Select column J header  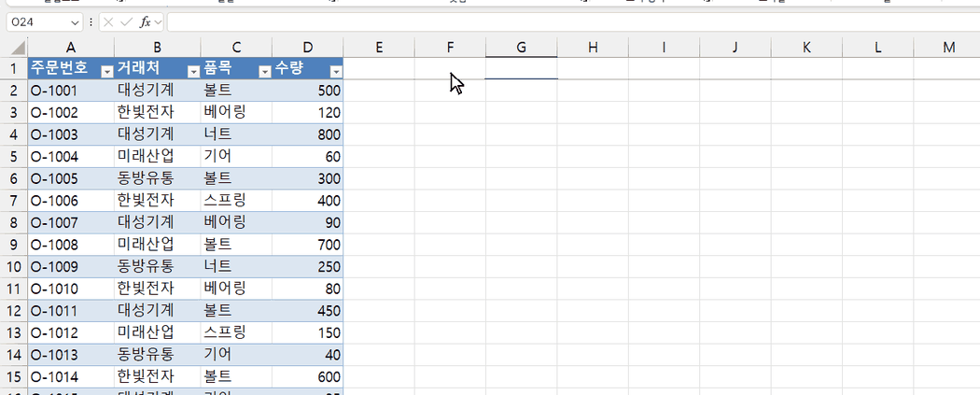point(735,47)
